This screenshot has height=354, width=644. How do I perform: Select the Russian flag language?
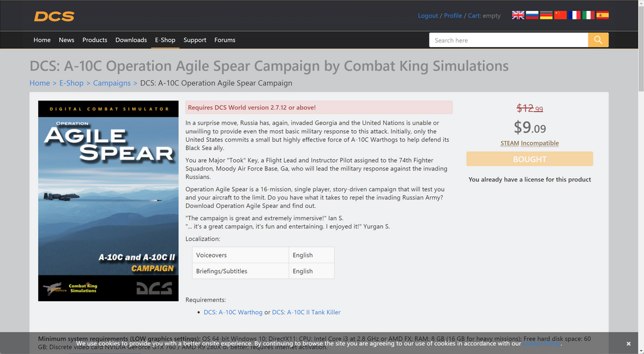[x=532, y=15]
